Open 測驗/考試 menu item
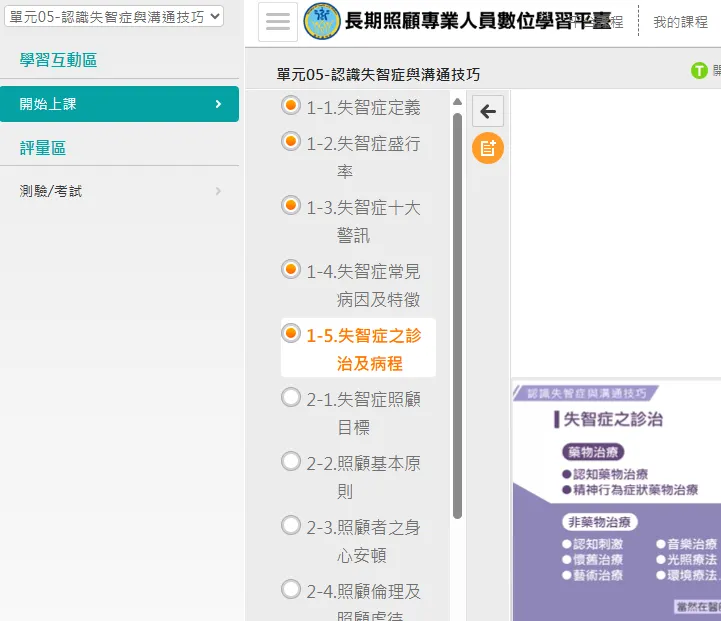Screen dimensions: 721x621 (119, 191)
